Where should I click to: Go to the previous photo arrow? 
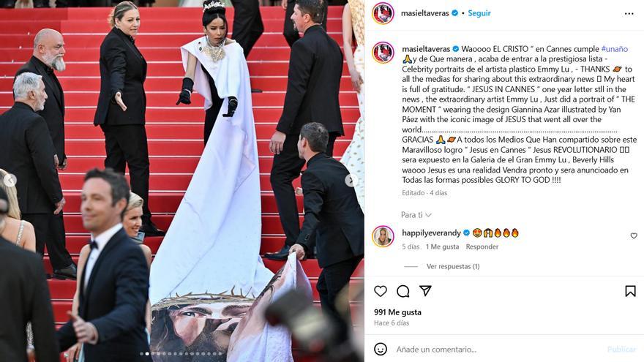pyautogui.click(x=10, y=180)
